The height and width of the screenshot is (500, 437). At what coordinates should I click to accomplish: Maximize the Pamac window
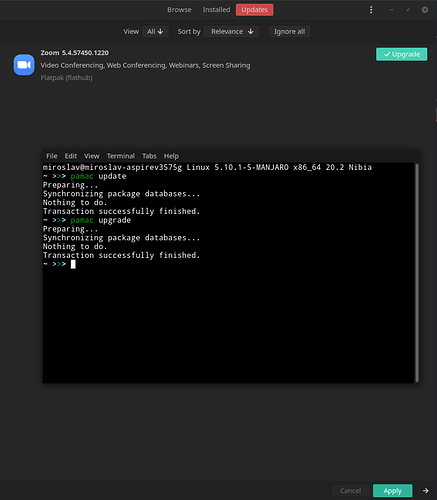(408, 10)
